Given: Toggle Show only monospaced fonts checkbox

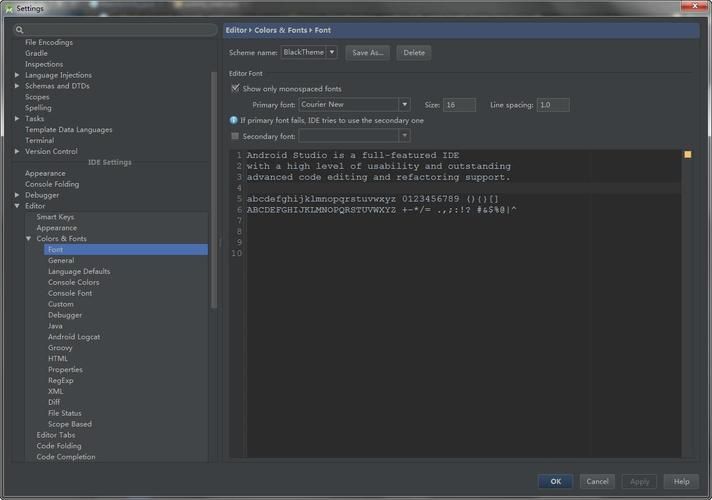Looking at the screenshot, I should point(235,88).
